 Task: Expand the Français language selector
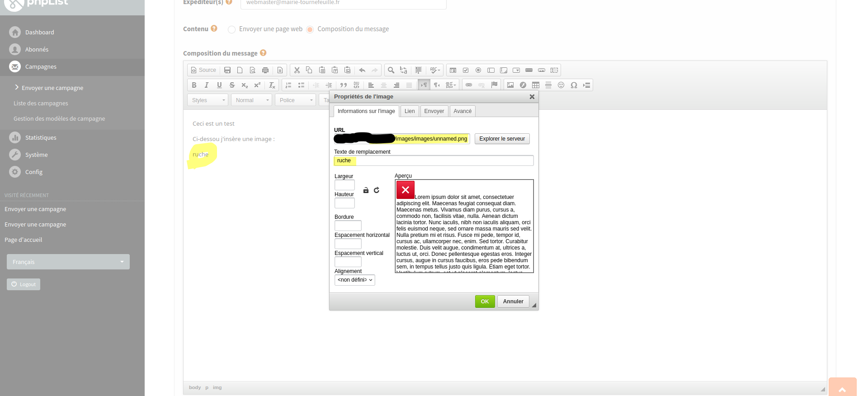click(x=68, y=262)
